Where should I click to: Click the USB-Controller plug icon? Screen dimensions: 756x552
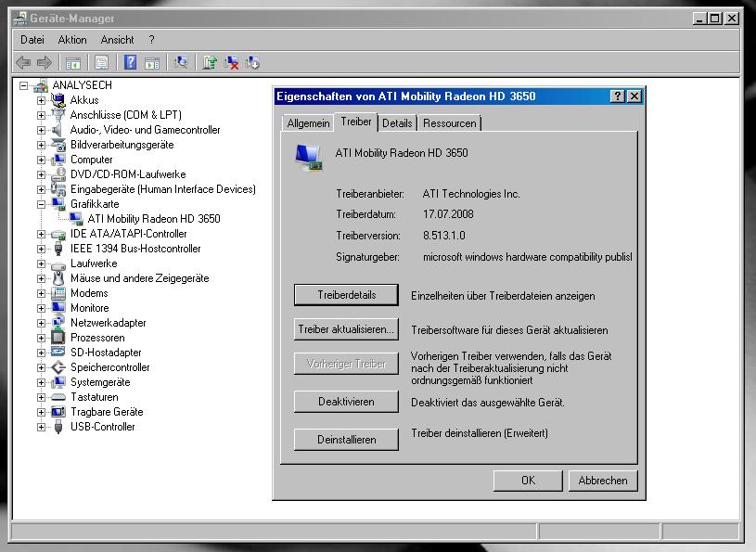click(58, 427)
